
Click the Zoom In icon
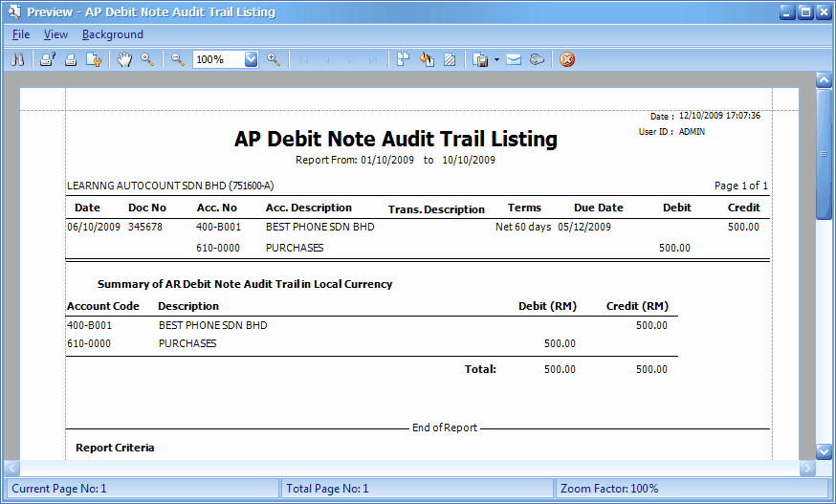tap(274, 59)
